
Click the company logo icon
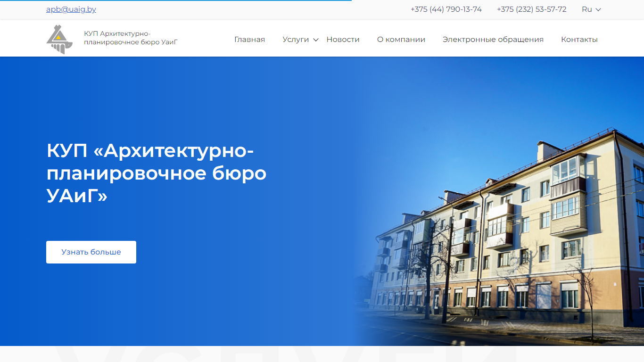coord(59,39)
